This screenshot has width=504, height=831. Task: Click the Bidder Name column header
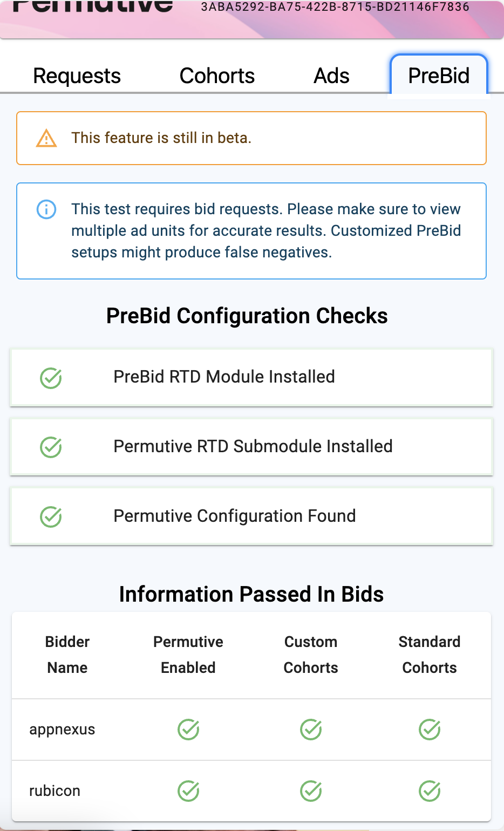(x=67, y=655)
